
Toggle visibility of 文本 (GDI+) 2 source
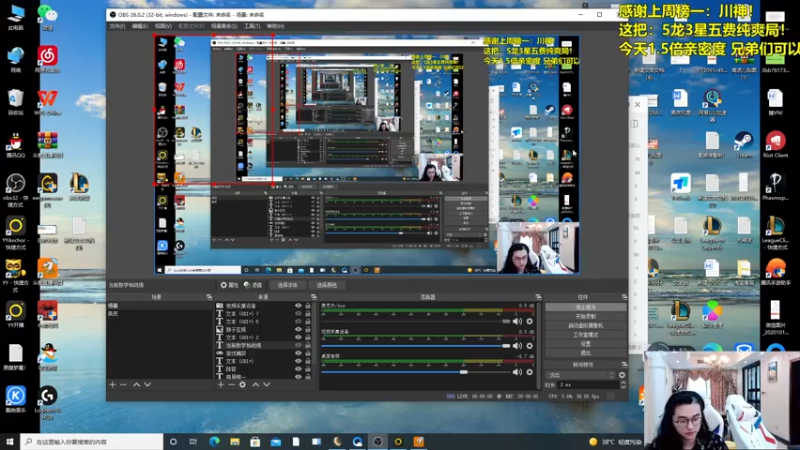point(298,337)
